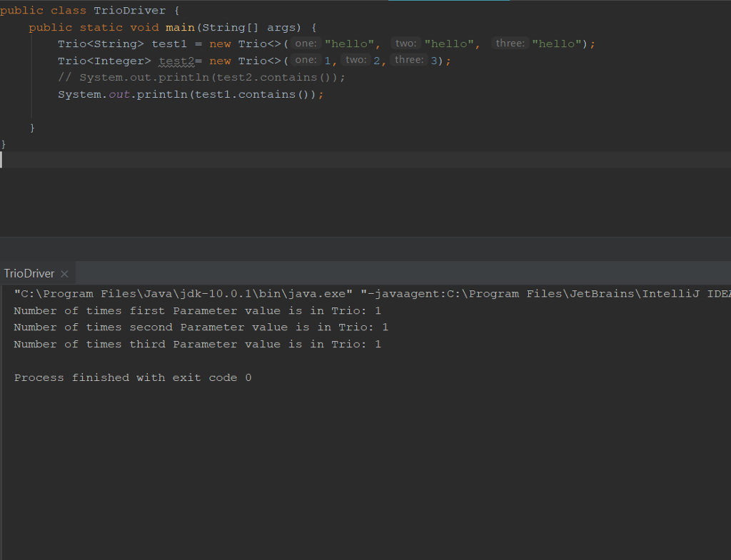Click 'Process finished with exit code 0'
The height and width of the screenshot is (560, 731).
pyautogui.click(x=133, y=378)
